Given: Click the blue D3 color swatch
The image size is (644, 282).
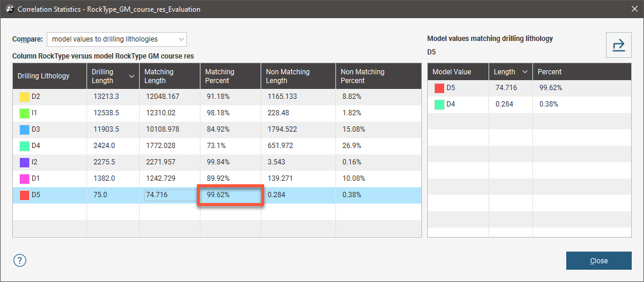Looking at the screenshot, I should point(25,129).
